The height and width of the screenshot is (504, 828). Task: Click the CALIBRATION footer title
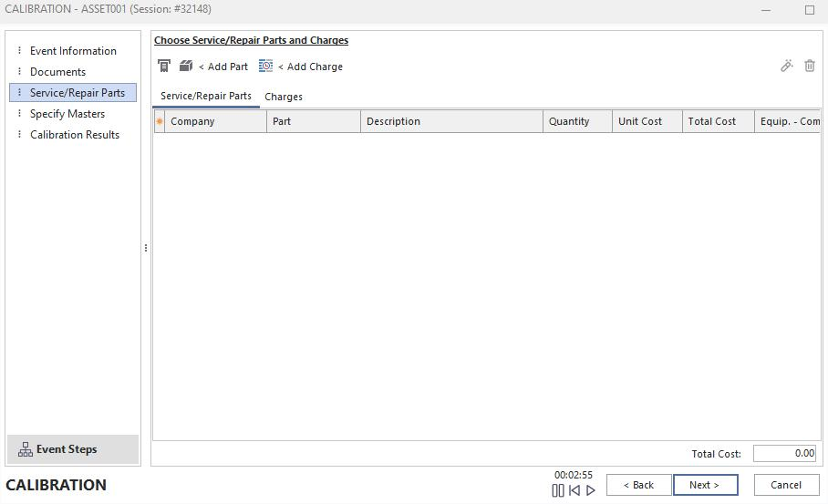(56, 485)
